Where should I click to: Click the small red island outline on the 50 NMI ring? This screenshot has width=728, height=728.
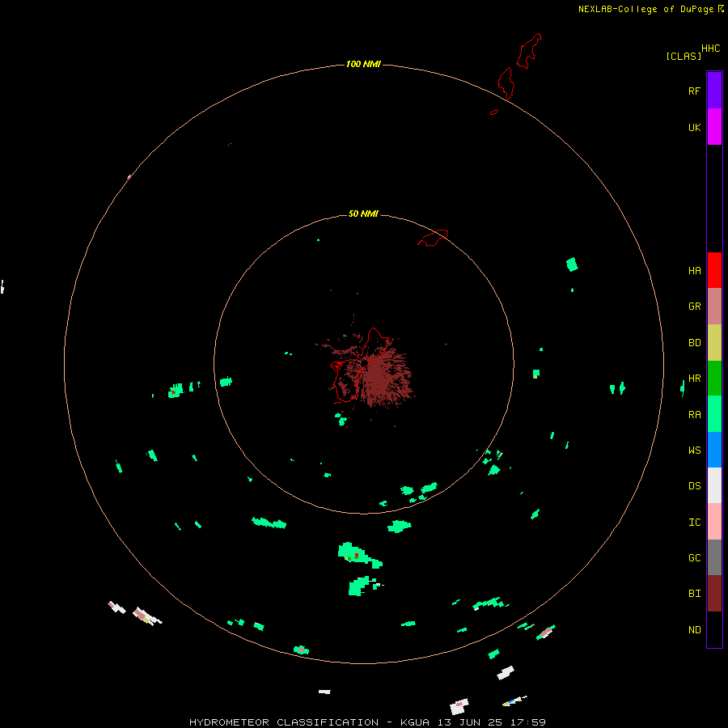(433, 238)
